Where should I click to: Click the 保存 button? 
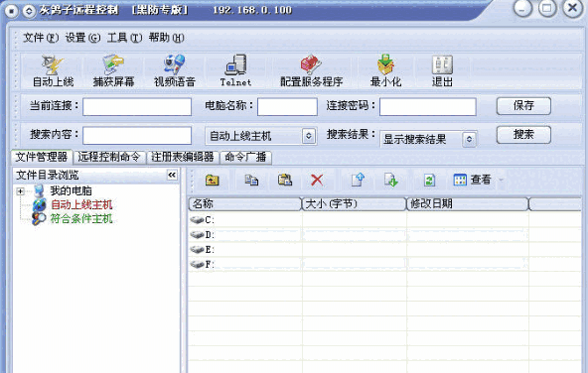tap(523, 106)
